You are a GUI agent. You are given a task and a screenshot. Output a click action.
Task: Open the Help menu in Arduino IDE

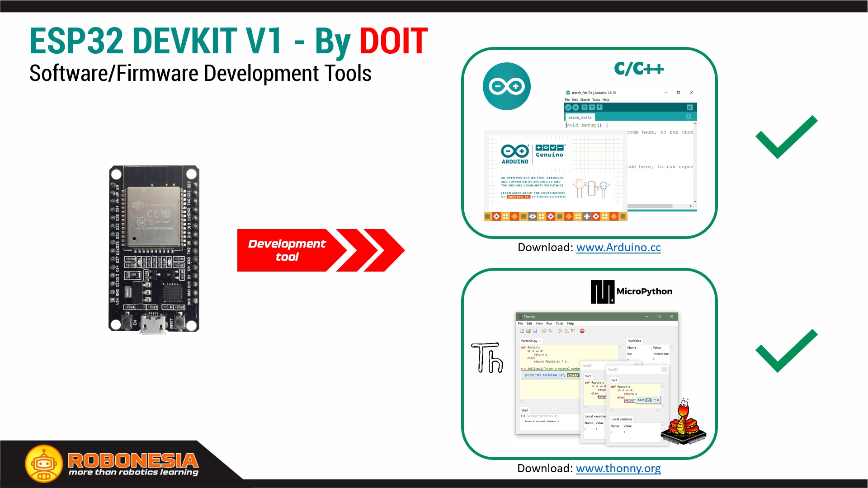tap(606, 100)
